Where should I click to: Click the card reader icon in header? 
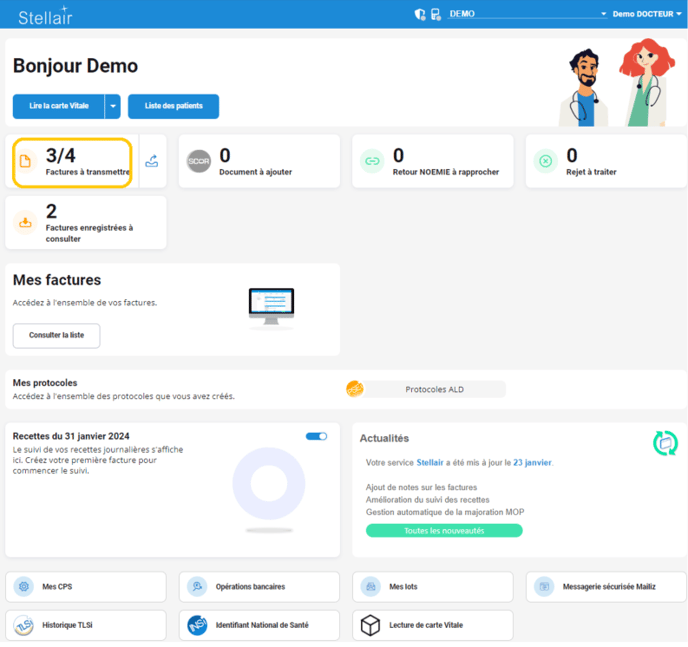pos(436,14)
